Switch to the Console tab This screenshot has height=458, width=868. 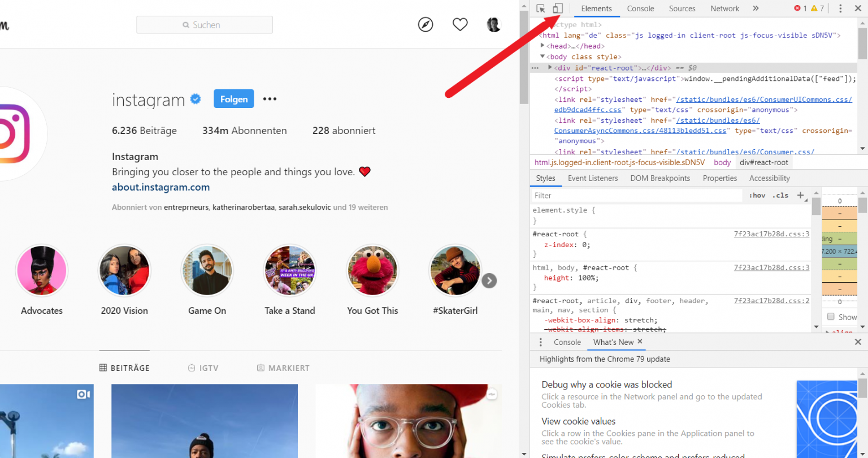point(640,8)
